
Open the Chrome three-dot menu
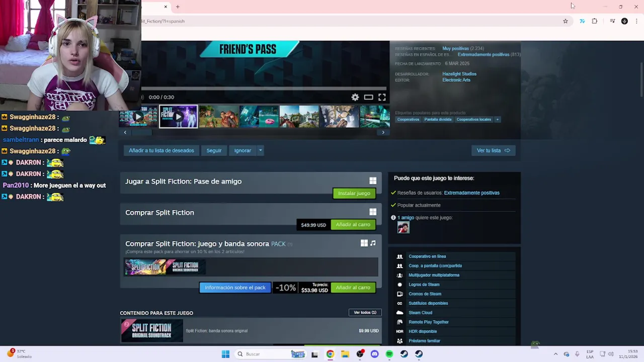pos(636,21)
